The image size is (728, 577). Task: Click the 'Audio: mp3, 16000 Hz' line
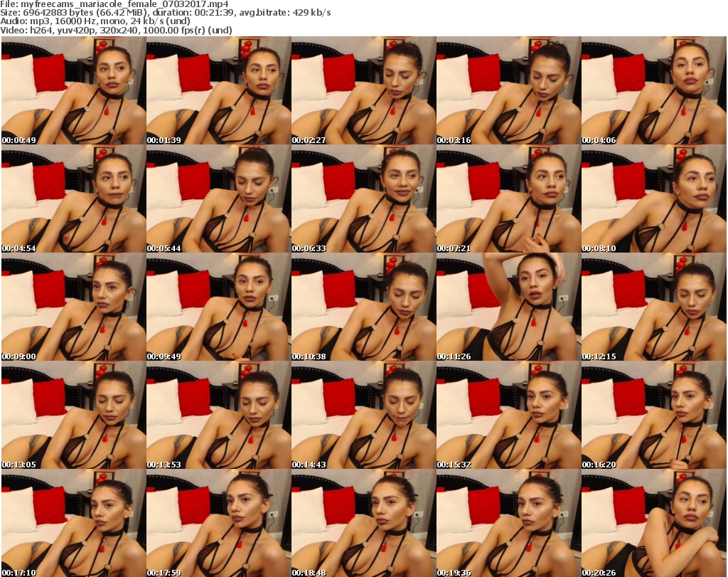tap(95, 21)
